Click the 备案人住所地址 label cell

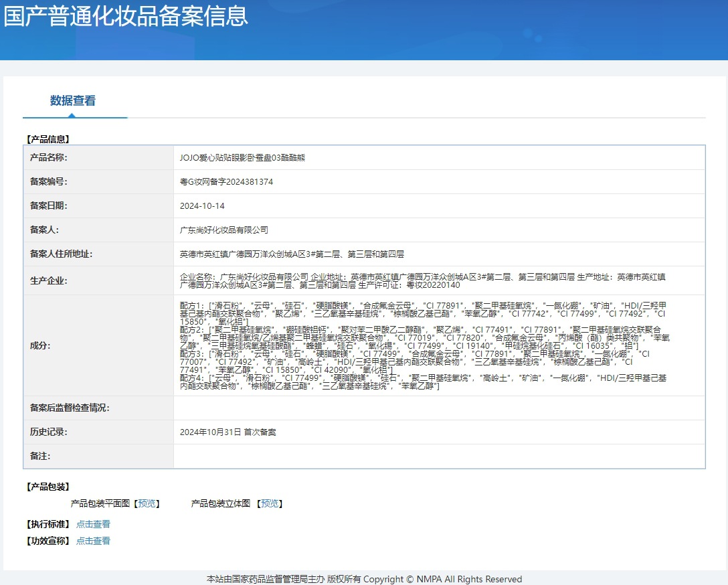click(x=98, y=254)
